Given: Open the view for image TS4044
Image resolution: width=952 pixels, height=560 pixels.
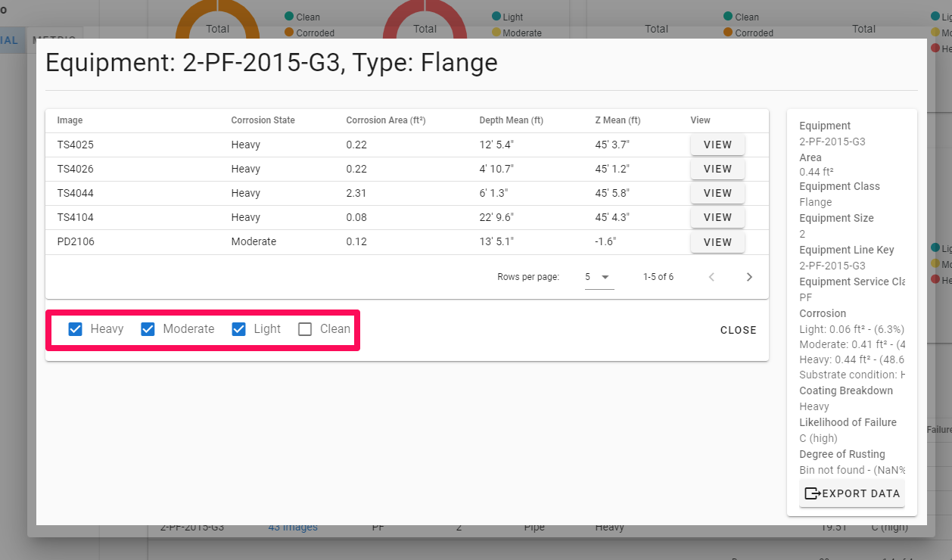Looking at the screenshot, I should pos(717,193).
